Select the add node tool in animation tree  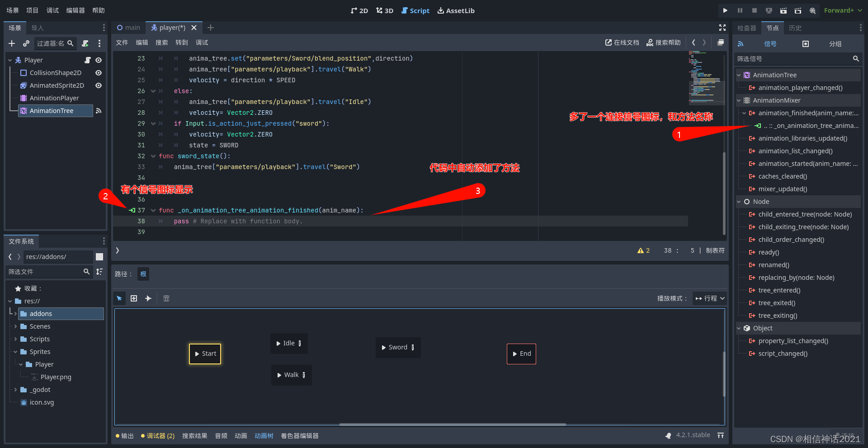pyautogui.click(x=134, y=298)
